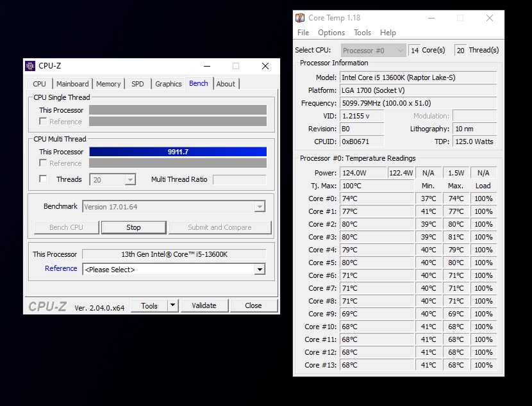Switch to the Mainboard tab
This screenshot has height=406, width=532.
72,84
